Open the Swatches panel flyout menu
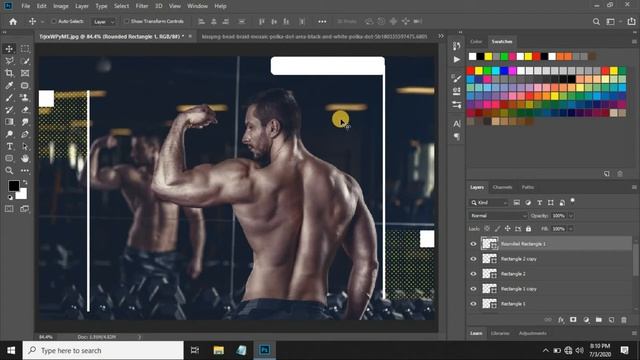The width and height of the screenshot is (640, 360). (x=634, y=42)
